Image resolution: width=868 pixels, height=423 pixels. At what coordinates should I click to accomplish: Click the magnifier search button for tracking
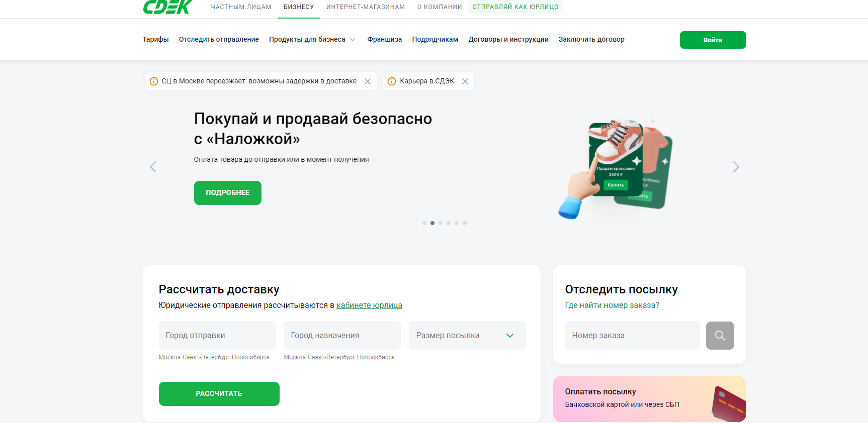[720, 336]
